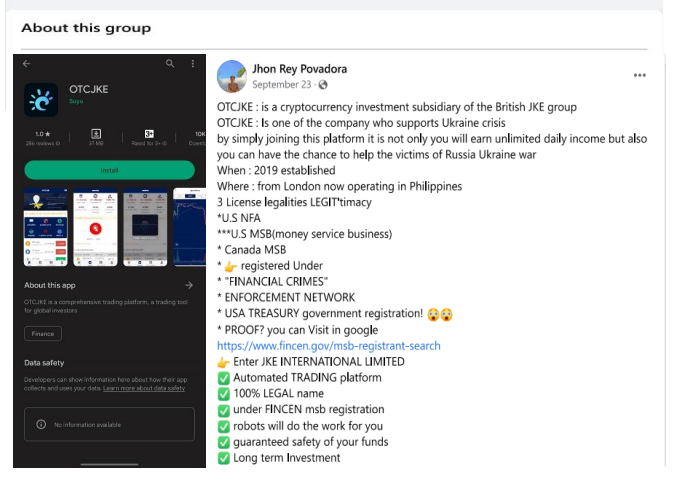This screenshot has height=499, width=674.
Task: Open search via magnifier icon
Action: point(170,64)
